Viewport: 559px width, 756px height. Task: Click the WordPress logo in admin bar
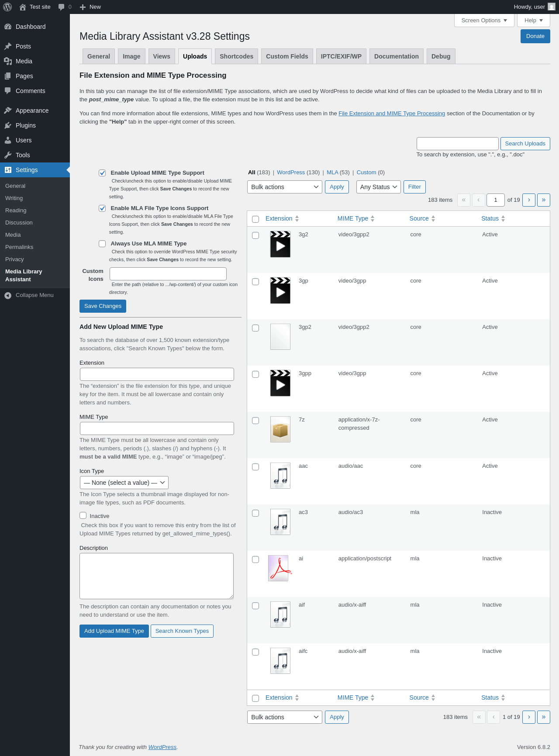pos(7,7)
